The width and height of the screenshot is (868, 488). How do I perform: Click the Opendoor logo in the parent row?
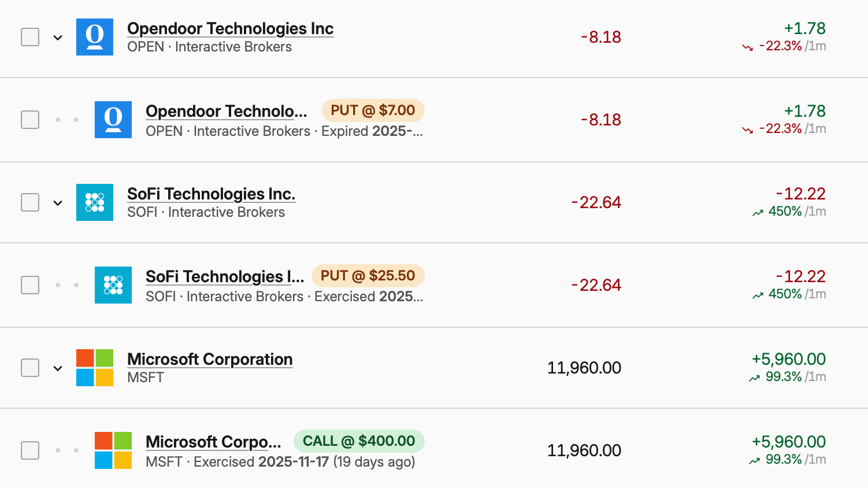[95, 37]
